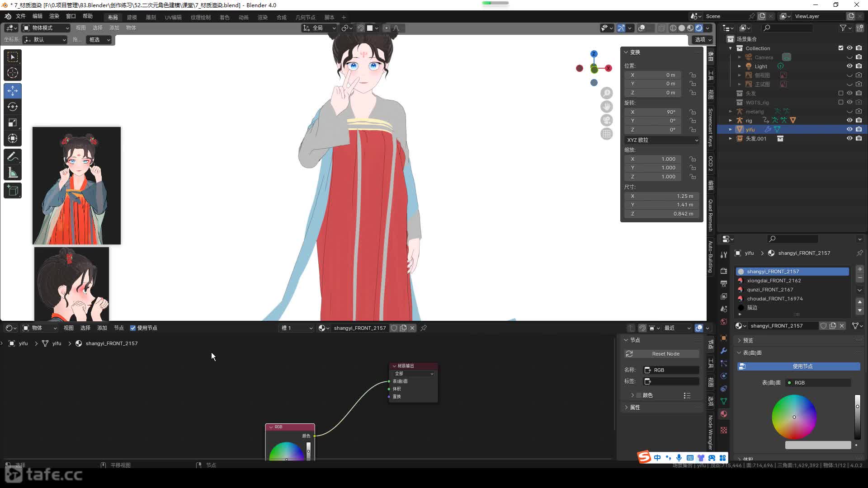Toggle camera view icon in viewport
The image size is (868, 488).
(607, 120)
